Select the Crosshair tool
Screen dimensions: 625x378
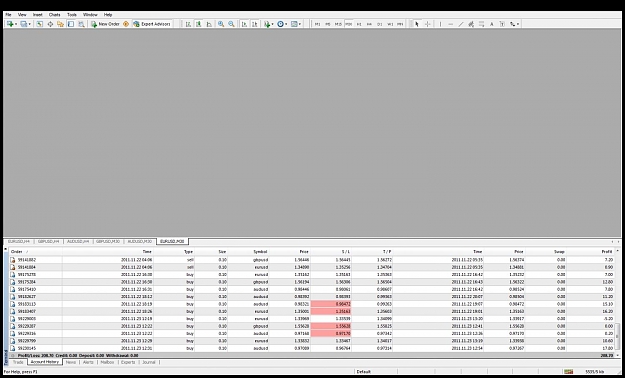(427, 24)
